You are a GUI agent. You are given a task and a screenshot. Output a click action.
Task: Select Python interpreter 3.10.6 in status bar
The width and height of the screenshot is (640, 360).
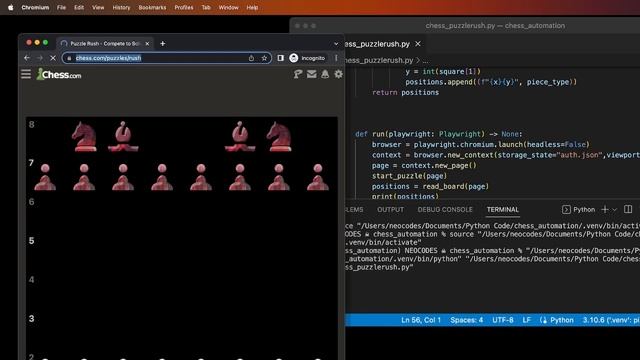point(611,320)
